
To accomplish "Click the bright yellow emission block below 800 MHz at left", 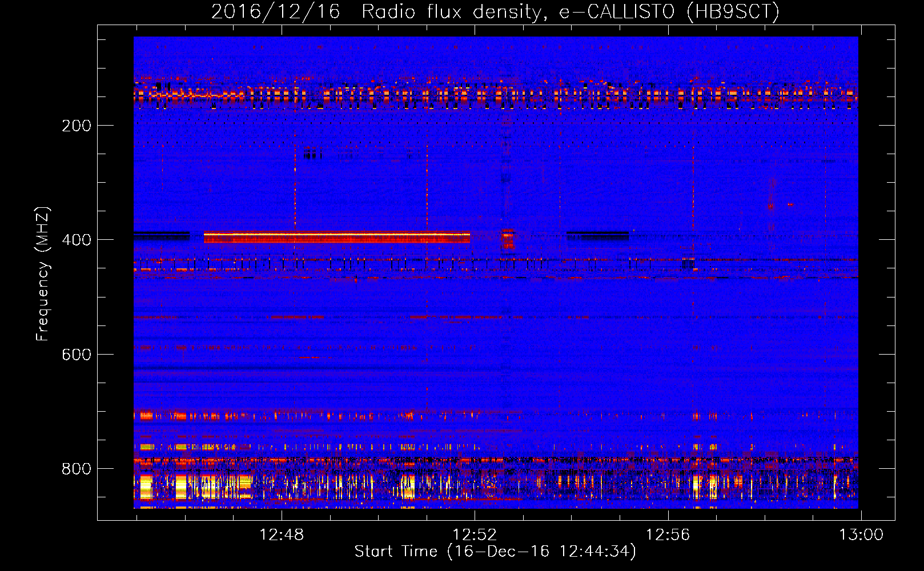I will pyautogui.click(x=147, y=487).
